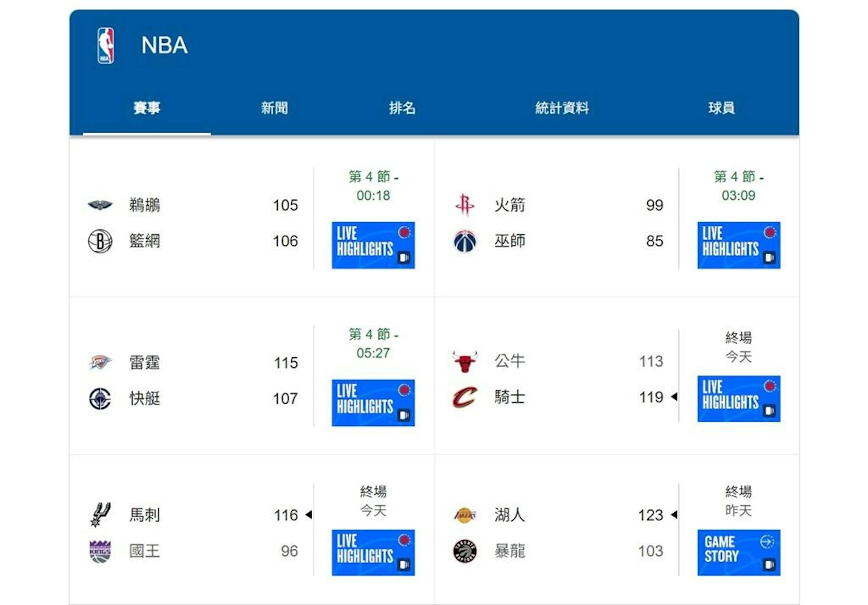Open Live Highlights for Pelicans vs Nets
Screen dimensions: 868x605
point(373,245)
